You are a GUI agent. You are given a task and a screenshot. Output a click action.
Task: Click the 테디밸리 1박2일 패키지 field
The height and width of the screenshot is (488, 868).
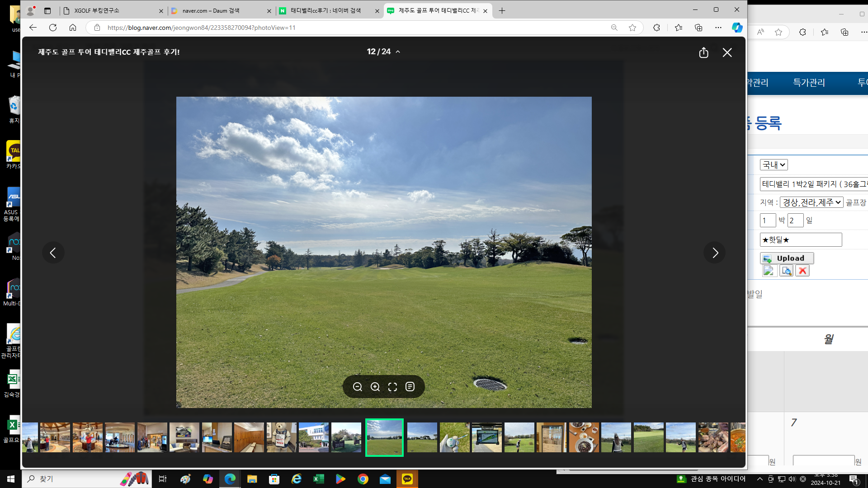[814, 184]
